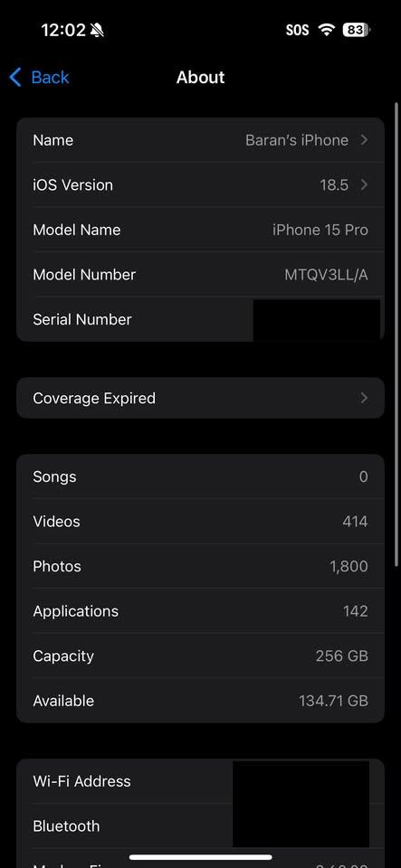Tap the home indicator bar
This screenshot has height=868, width=401.
coord(201,857)
